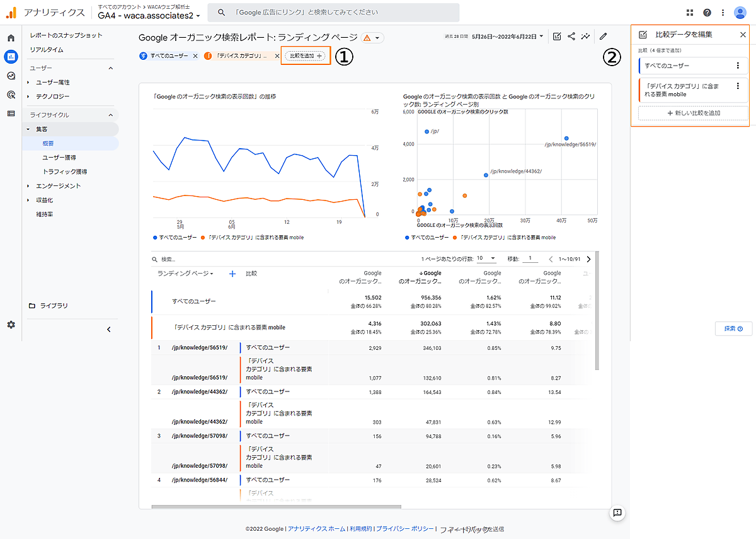Open the Google apps grid icon

pyautogui.click(x=690, y=13)
